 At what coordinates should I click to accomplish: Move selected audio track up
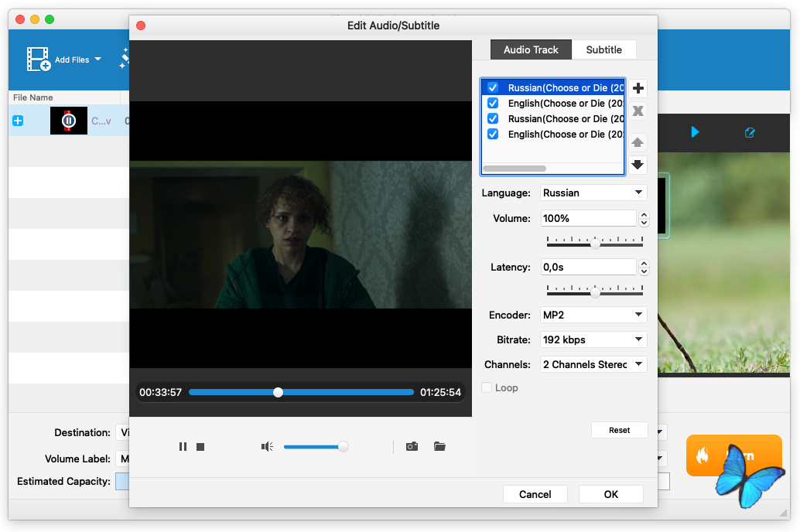[x=638, y=142]
